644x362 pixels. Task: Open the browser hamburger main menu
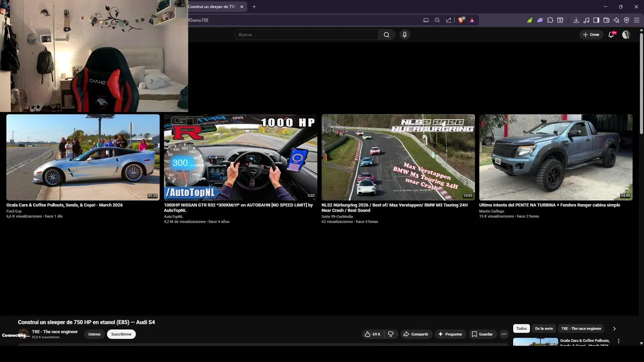pyautogui.click(x=637, y=20)
